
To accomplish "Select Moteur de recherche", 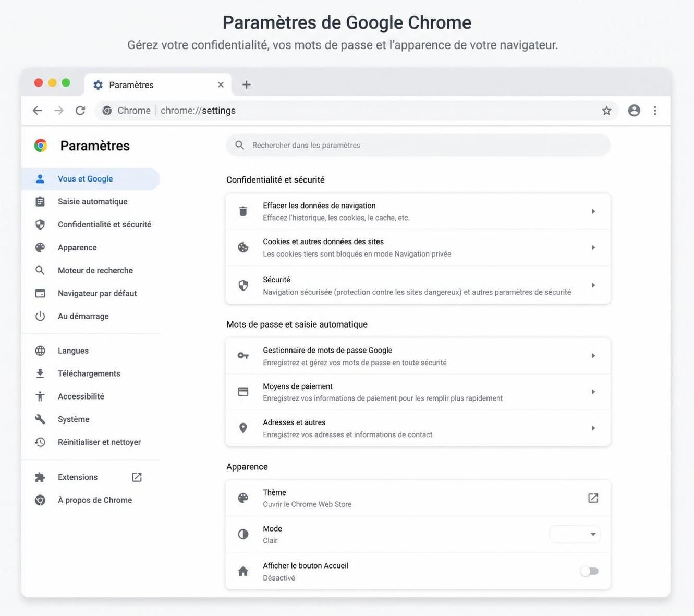I will click(90, 271).
